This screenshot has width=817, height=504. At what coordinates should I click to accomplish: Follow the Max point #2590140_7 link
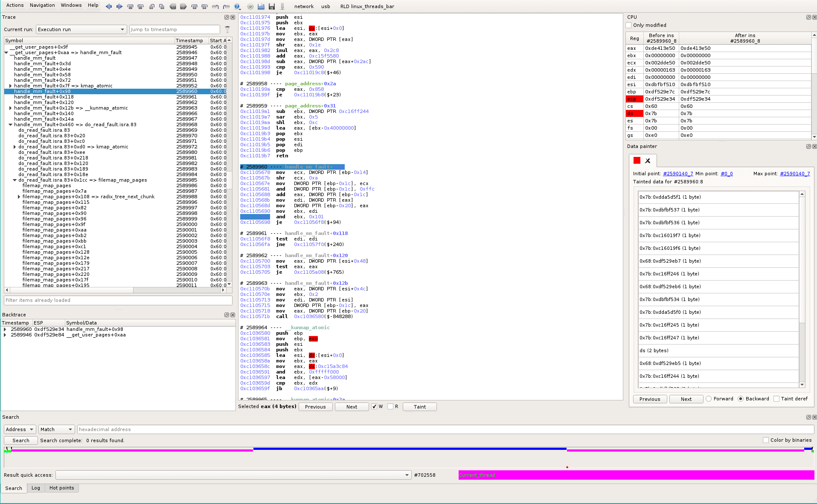(795, 174)
